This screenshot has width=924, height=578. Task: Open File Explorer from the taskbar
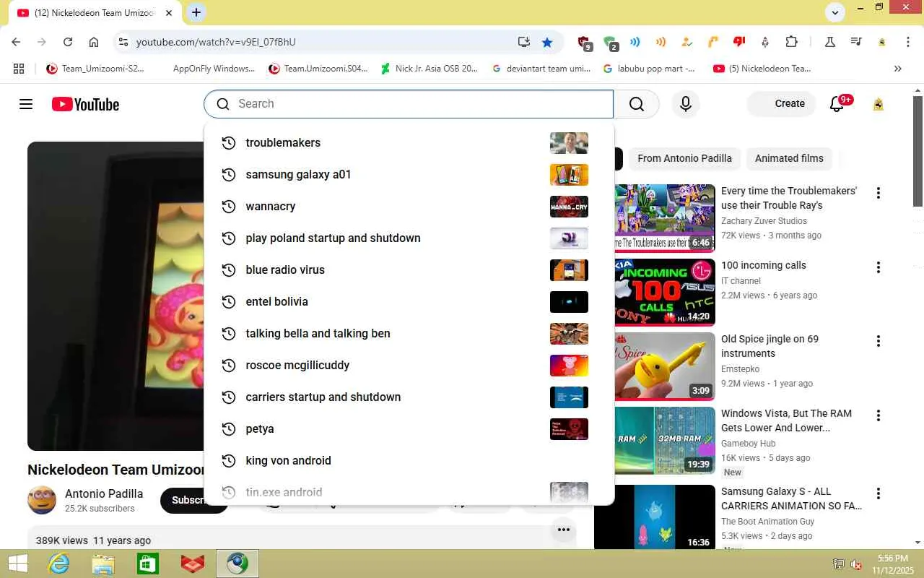coord(103,564)
